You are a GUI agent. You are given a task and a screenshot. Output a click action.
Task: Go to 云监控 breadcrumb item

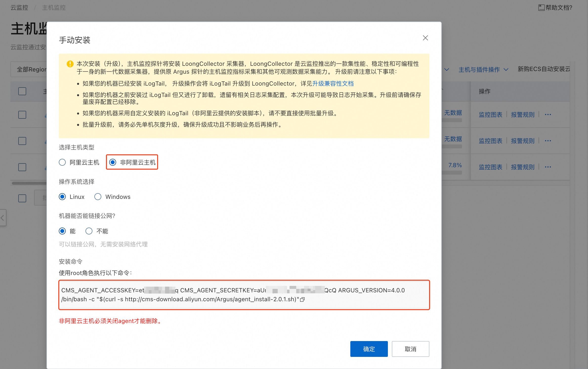19,8
